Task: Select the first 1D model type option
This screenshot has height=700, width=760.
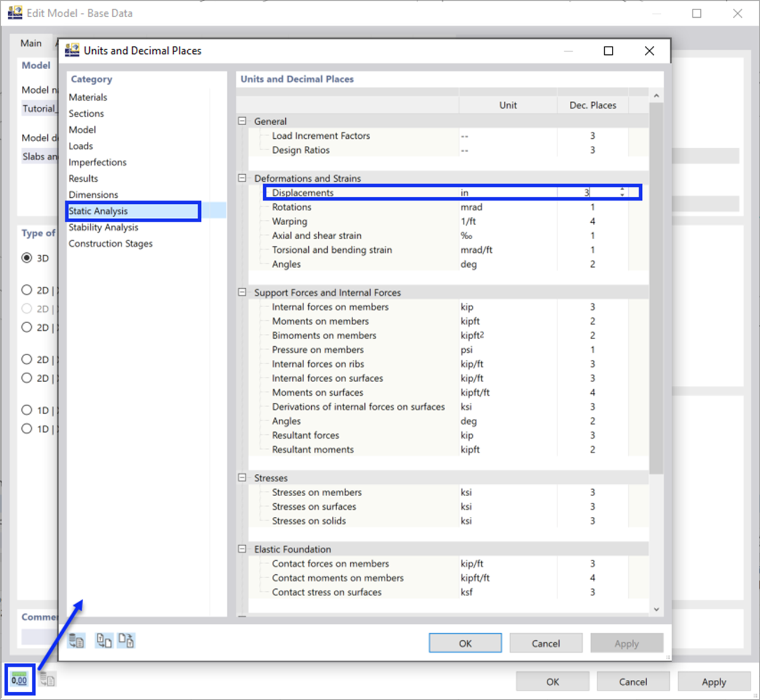Action: 27,410
